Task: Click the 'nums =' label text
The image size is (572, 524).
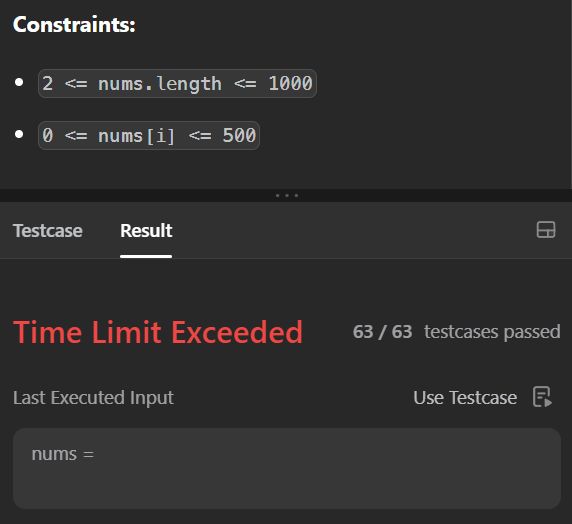Action: tap(63, 454)
